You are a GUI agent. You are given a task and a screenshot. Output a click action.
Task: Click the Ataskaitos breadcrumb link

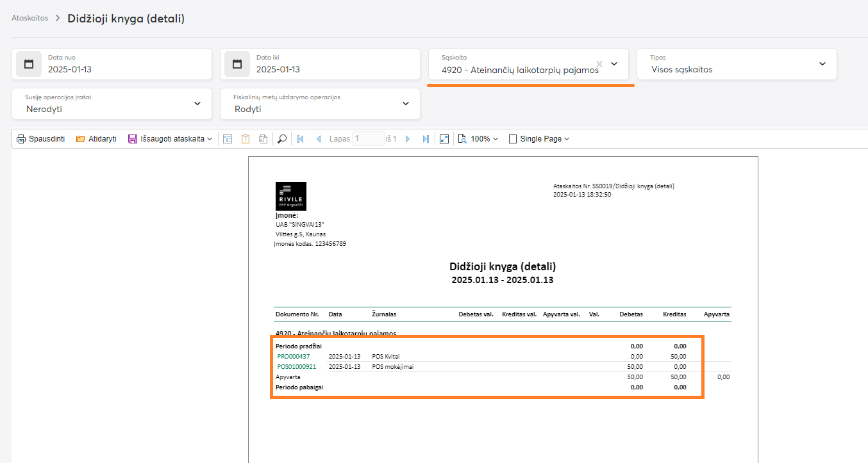point(30,18)
